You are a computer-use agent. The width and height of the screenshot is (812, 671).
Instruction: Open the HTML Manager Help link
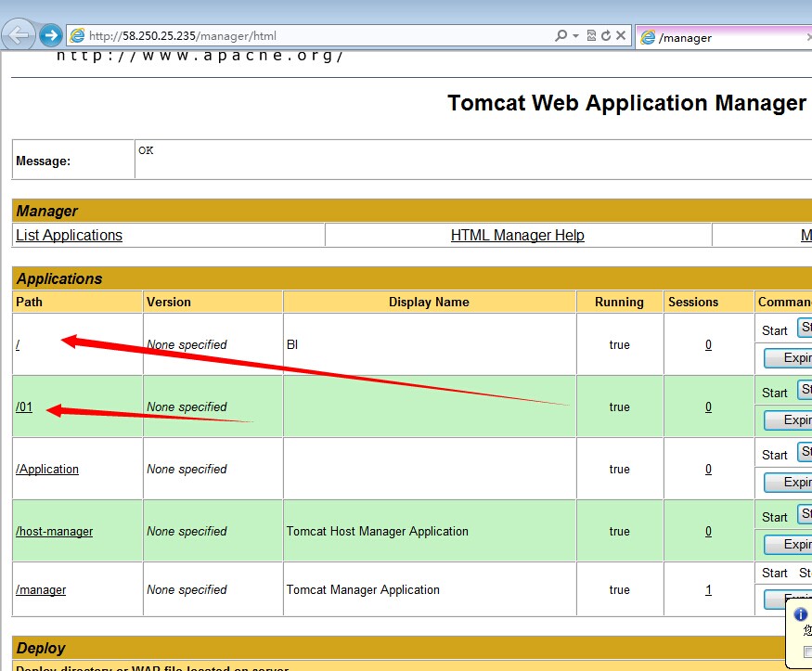(x=517, y=235)
